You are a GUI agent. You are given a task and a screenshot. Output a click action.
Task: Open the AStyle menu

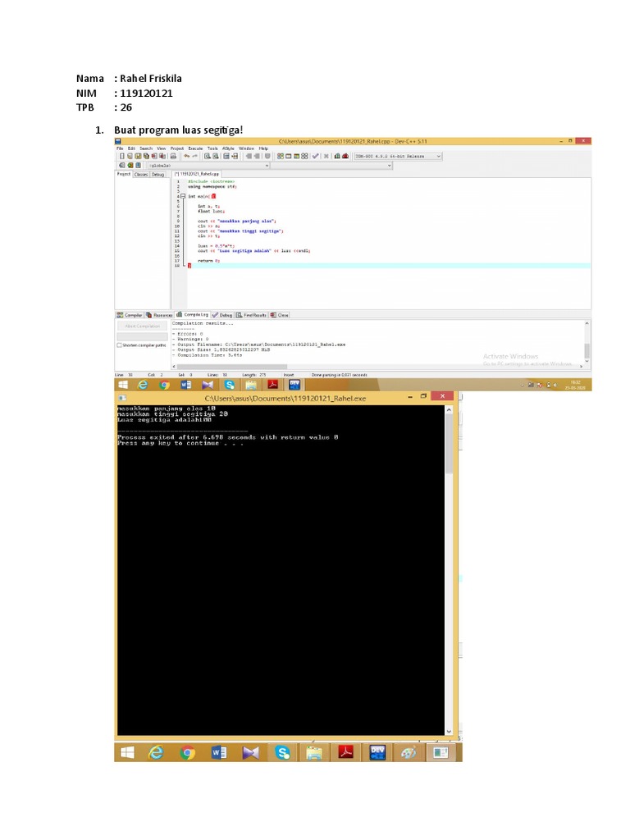(x=228, y=148)
